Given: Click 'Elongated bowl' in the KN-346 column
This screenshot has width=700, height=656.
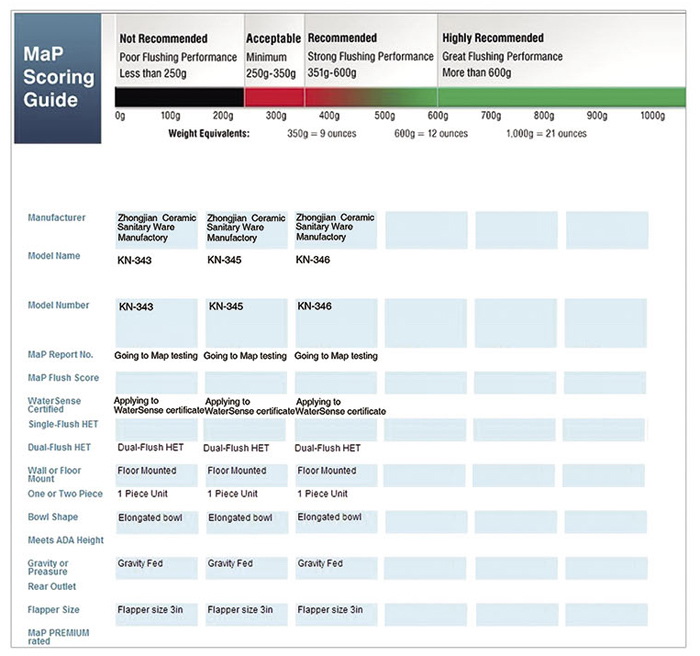Looking at the screenshot, I should coord(329,517).
